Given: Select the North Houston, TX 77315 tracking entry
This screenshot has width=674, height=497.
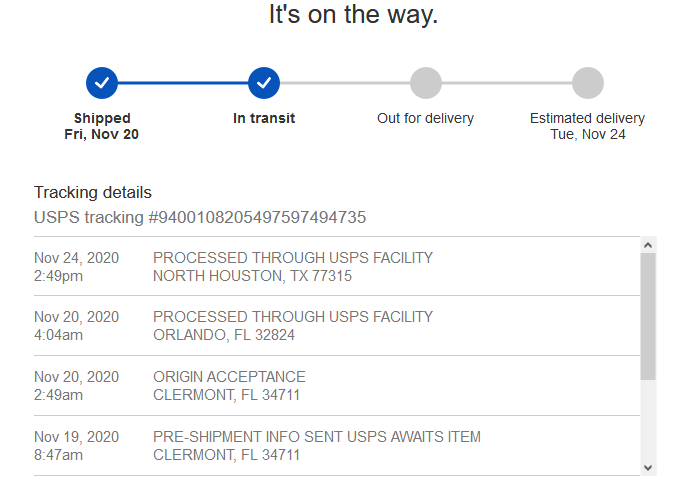Looking at the screenshot, I should (337, 267).
